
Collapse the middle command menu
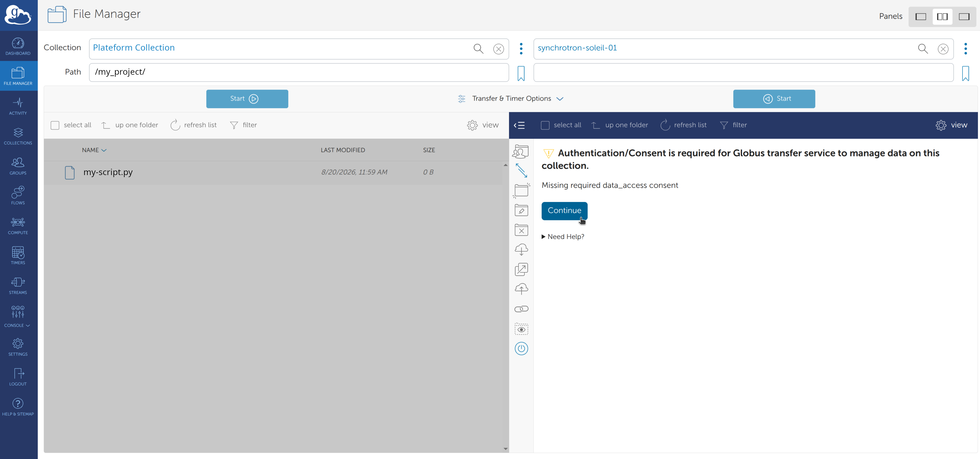click(519, 125)
